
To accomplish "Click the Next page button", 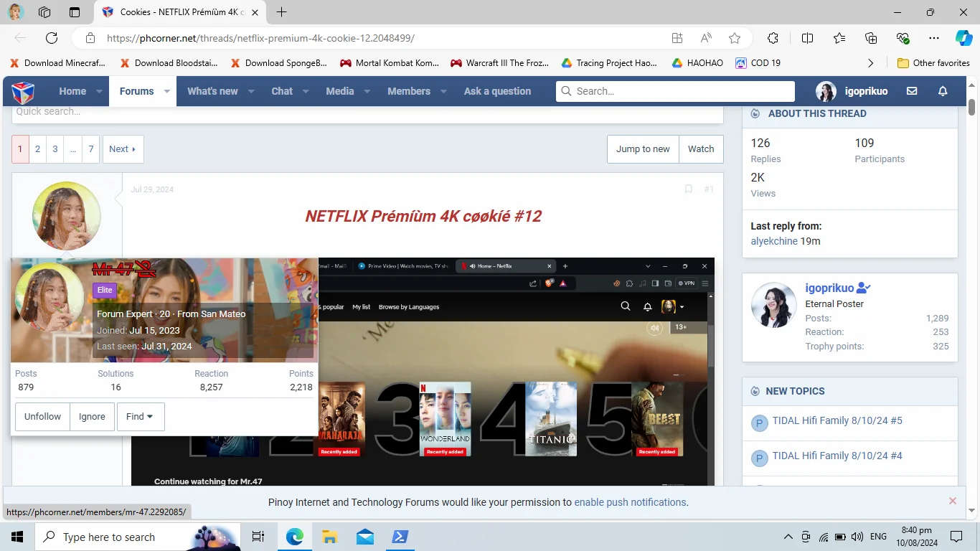I will 123,149.
